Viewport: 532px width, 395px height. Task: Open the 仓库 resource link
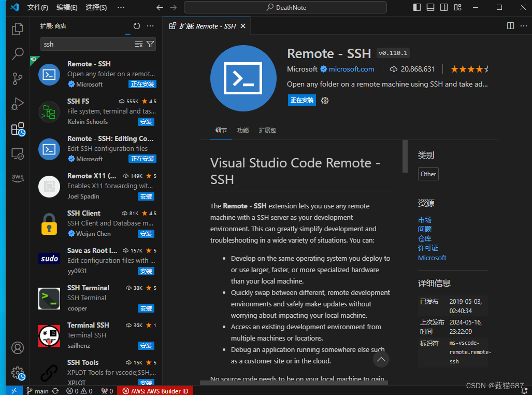(x=424, y=239)
